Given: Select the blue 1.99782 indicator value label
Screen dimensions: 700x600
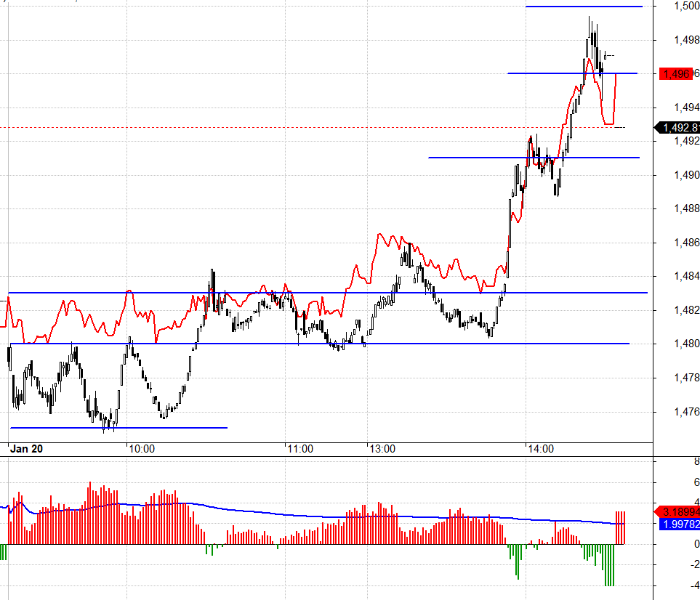Looking at the screenshot, I should pyautogui.click(x=680, y=524).
